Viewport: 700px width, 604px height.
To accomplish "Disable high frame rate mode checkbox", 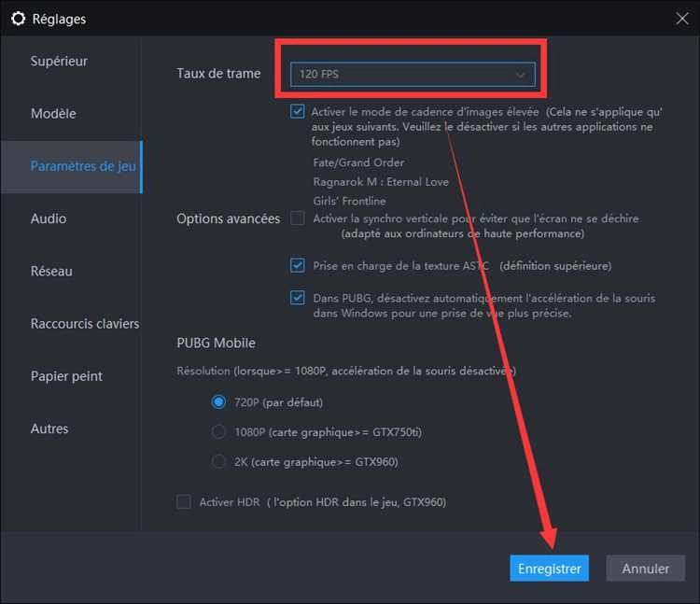I will point(298,111).
